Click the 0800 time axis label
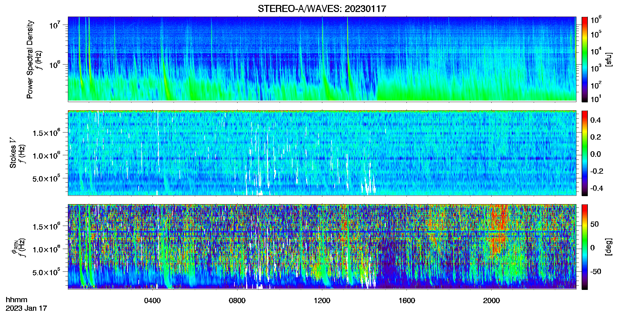 [237, 300]
